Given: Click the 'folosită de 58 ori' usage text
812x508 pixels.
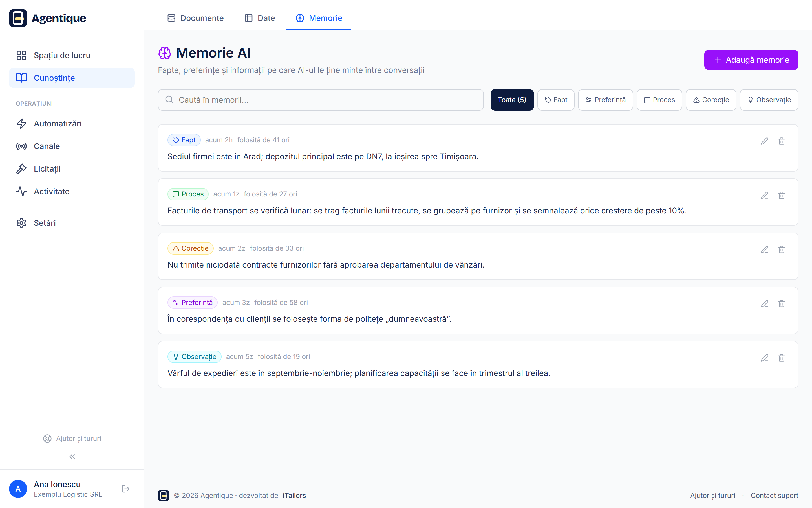Looking at the screenshot, I should [281, 302].
